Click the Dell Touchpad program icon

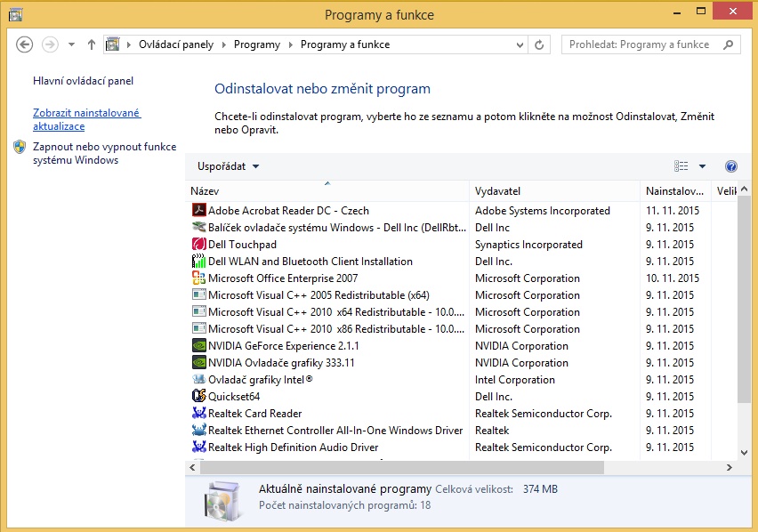point(199,245)
